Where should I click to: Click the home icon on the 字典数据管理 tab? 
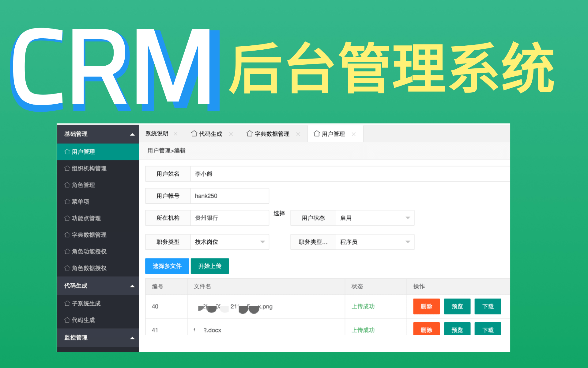[x=250, y=133]
